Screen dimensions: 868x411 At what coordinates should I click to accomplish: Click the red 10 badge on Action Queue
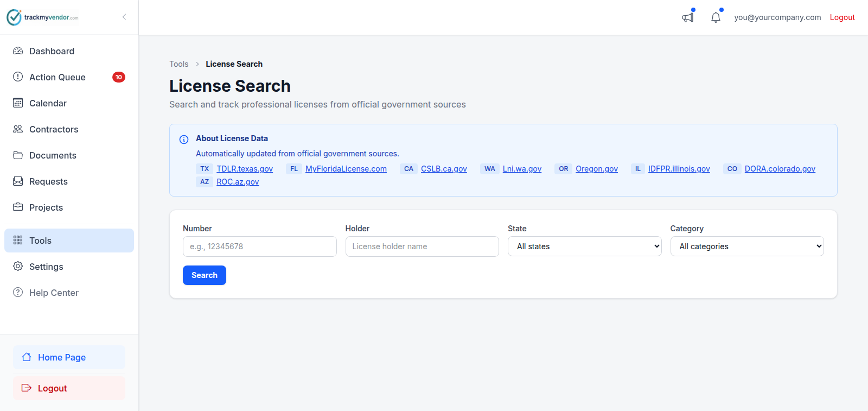[119, 77]
